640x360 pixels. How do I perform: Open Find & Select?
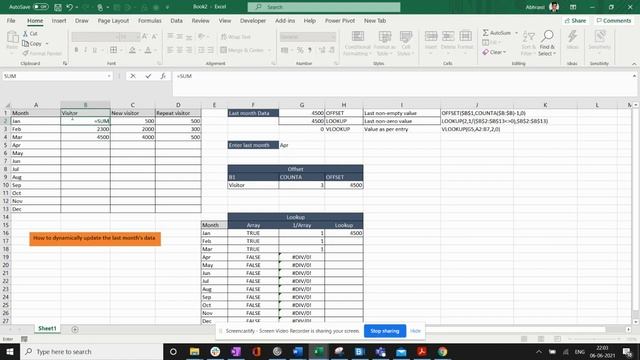coord(547,43)
